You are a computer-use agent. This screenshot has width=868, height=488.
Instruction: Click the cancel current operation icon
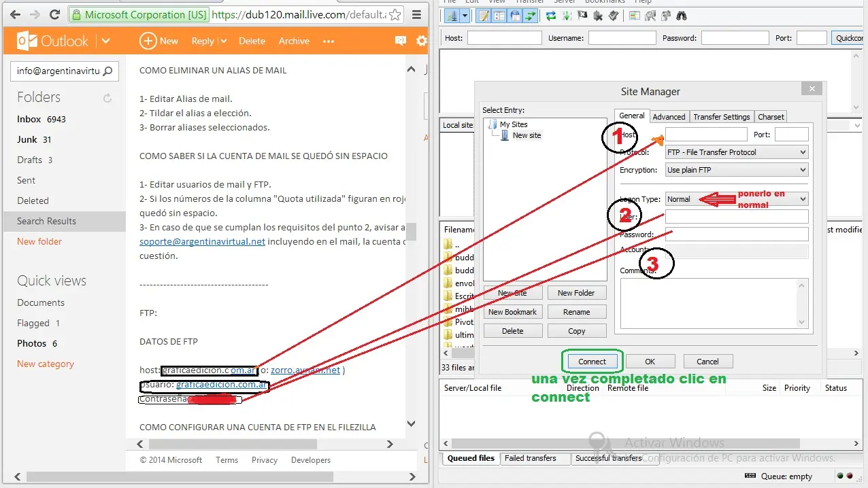tap(582, 16)
